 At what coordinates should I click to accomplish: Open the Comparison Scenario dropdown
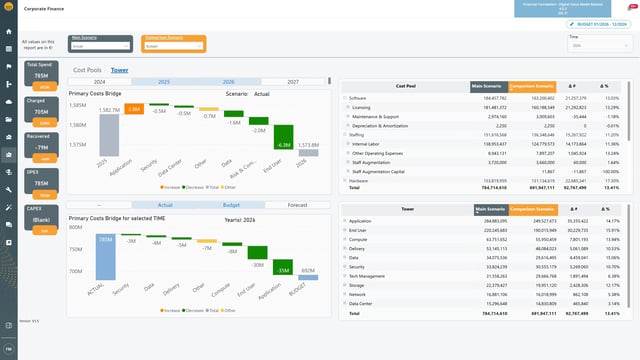pos(174,46)
